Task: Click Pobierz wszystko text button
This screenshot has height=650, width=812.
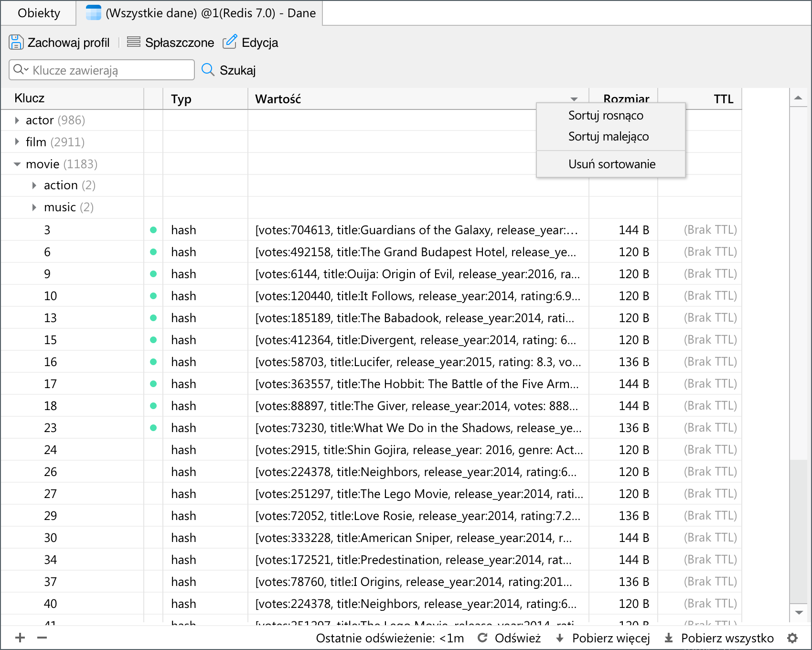Action: coord(727,638)
